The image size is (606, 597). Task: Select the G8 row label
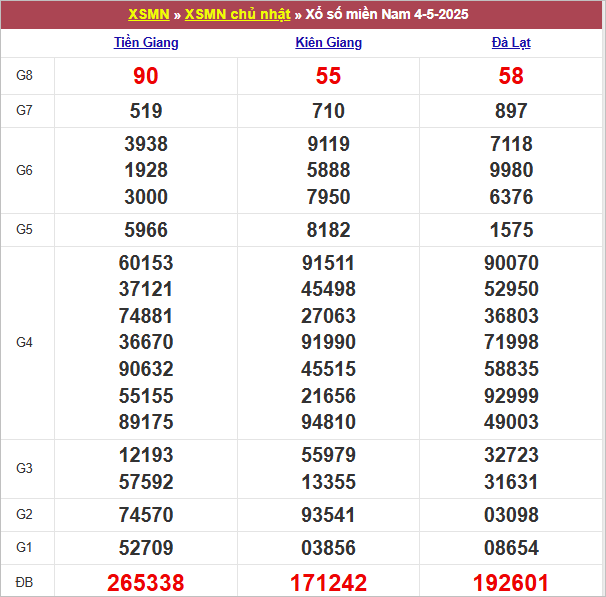tap(26, 76)
